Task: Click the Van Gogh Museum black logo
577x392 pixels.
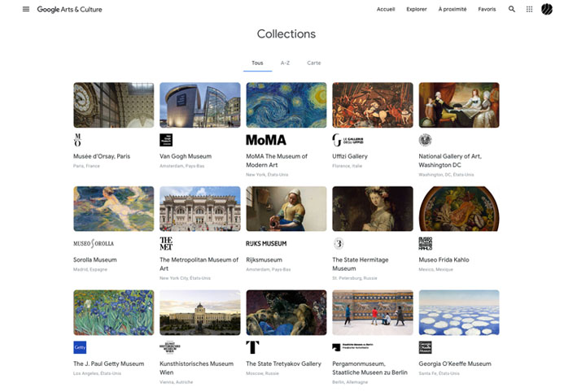Action: coord(166,140)
